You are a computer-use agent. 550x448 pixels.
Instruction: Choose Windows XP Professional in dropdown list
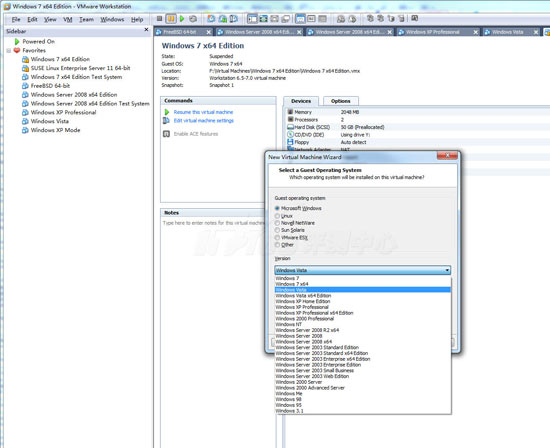tap(363, 307)
